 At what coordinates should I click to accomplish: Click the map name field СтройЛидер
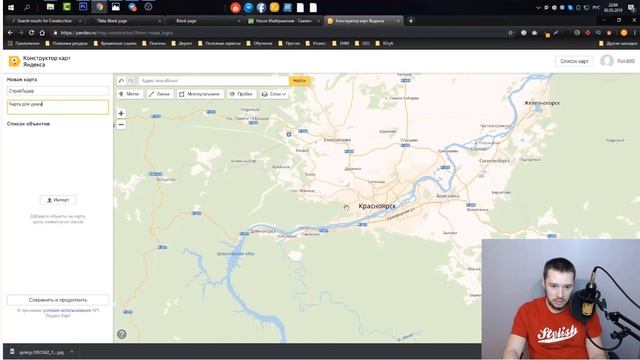(x=58, y=91)
